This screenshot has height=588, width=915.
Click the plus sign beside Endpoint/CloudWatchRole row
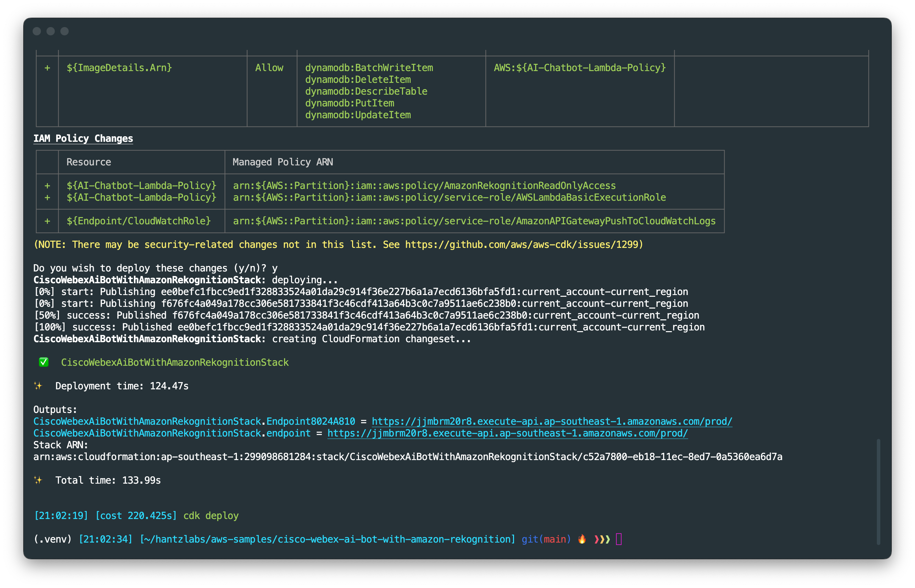(48, 221)
